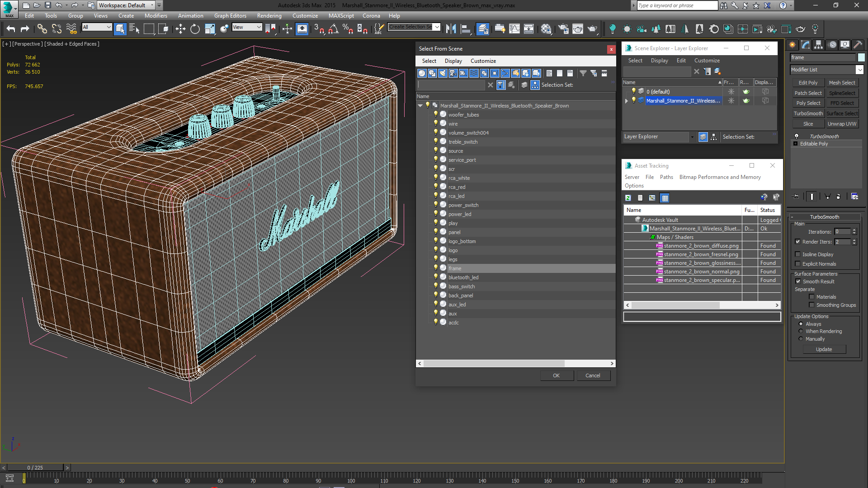Image resolution: width=868 pixels, height=488 pixels.
Task: Click the timeline frame slider 0 / 225
Action: pos(35,468)
